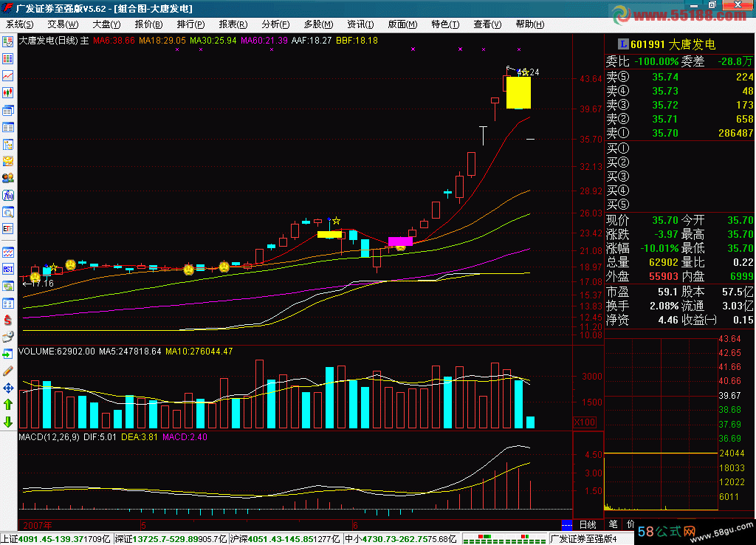Click the 卖⑤ price 35.74 row
Screen dimensions: 756x545
[679, 77]
